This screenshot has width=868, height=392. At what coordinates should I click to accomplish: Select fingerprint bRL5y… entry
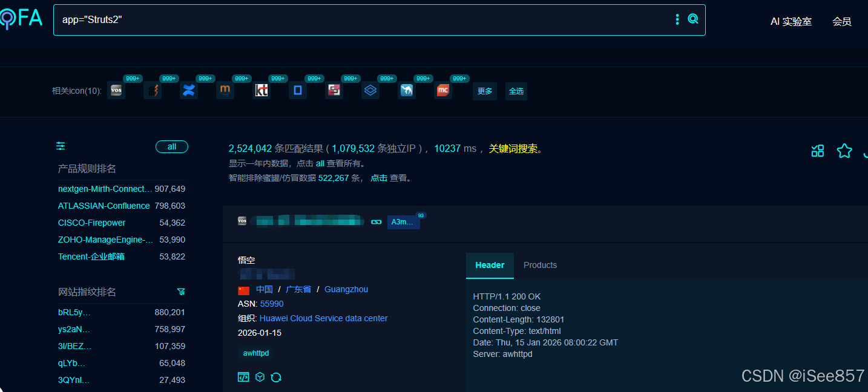(74, 312)
